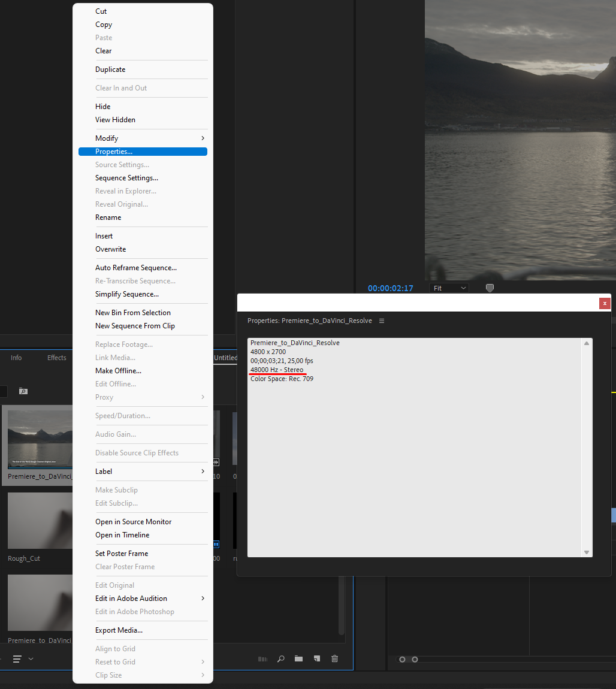Select Insert from the context menu
Screen dimensions: 616x689
pos(143,236)
